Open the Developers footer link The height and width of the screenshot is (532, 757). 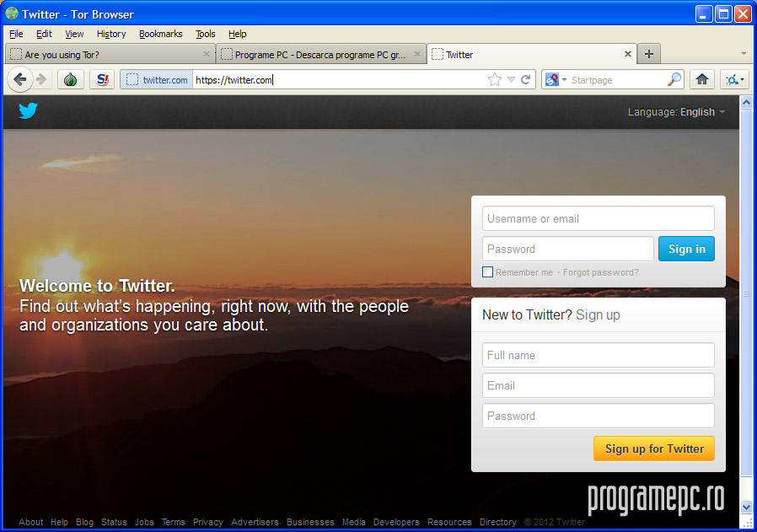pyautogui.click(x=396, y=522)
